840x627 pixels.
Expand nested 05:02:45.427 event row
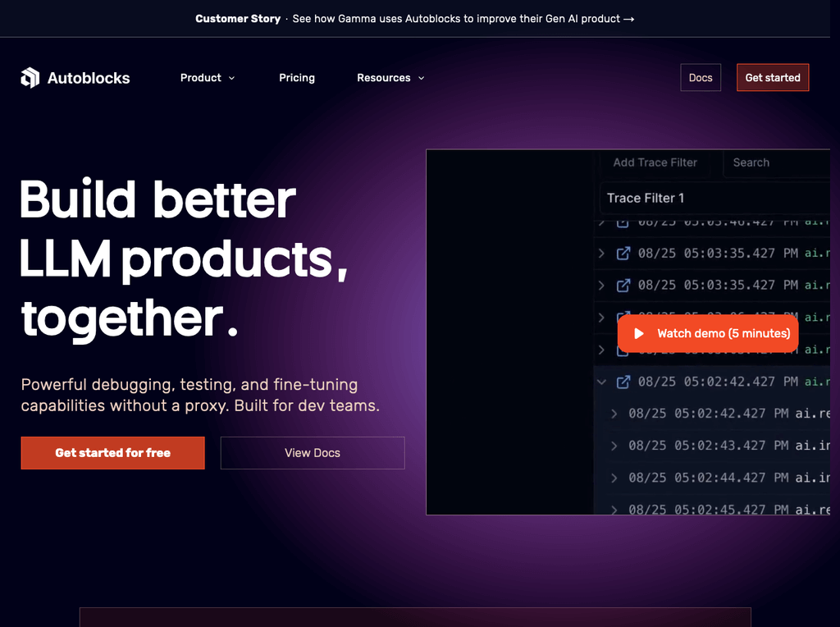[x=614, y=509]
